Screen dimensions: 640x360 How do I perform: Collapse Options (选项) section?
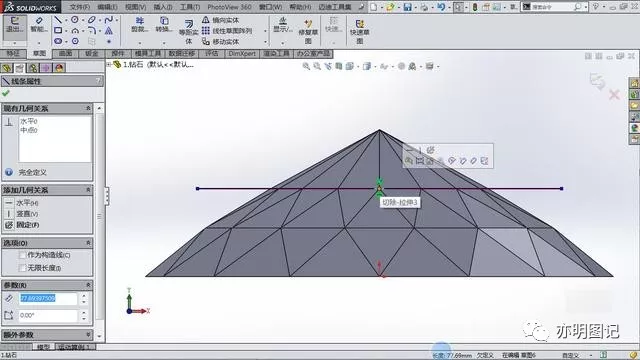point(88,243)
